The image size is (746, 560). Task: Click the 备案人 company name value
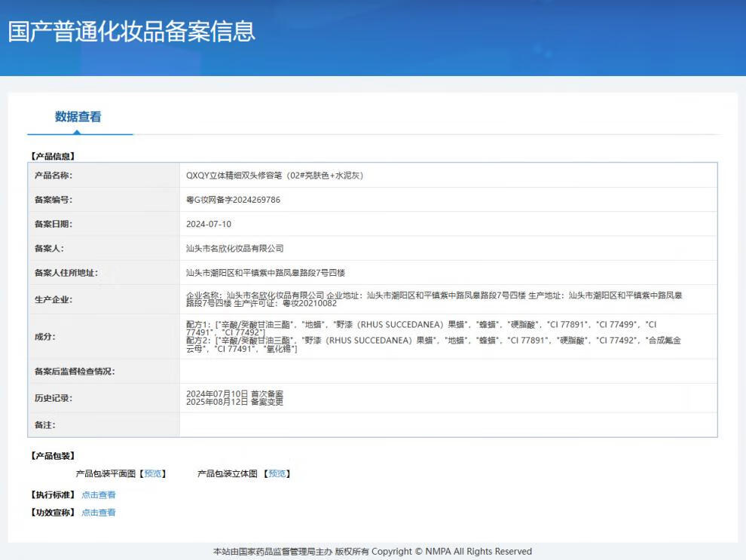pos(234,248)
